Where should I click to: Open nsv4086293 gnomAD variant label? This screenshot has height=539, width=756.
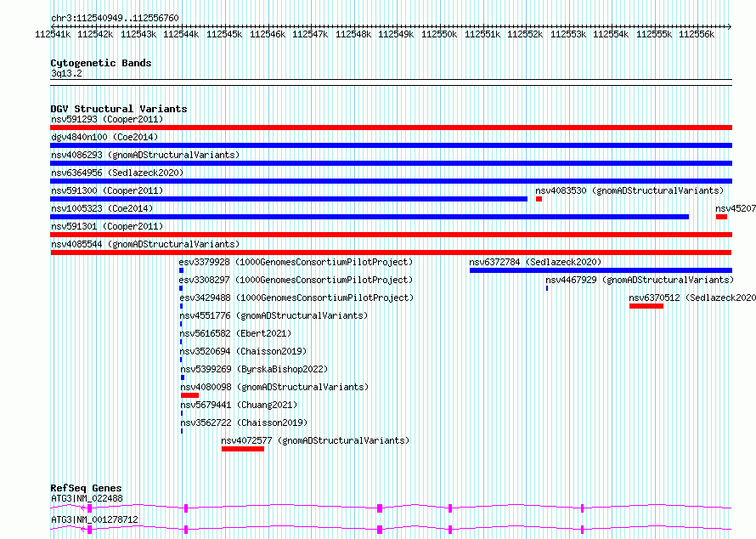[145, 155]
